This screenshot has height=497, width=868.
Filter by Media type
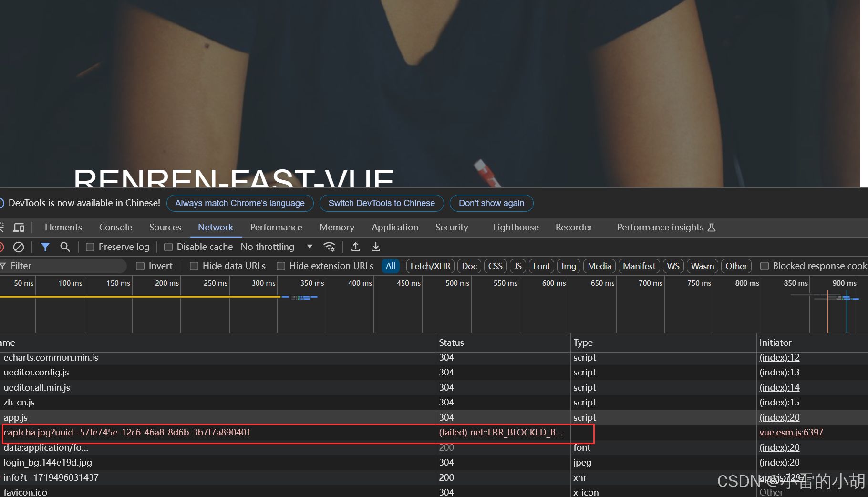(599, 266)
